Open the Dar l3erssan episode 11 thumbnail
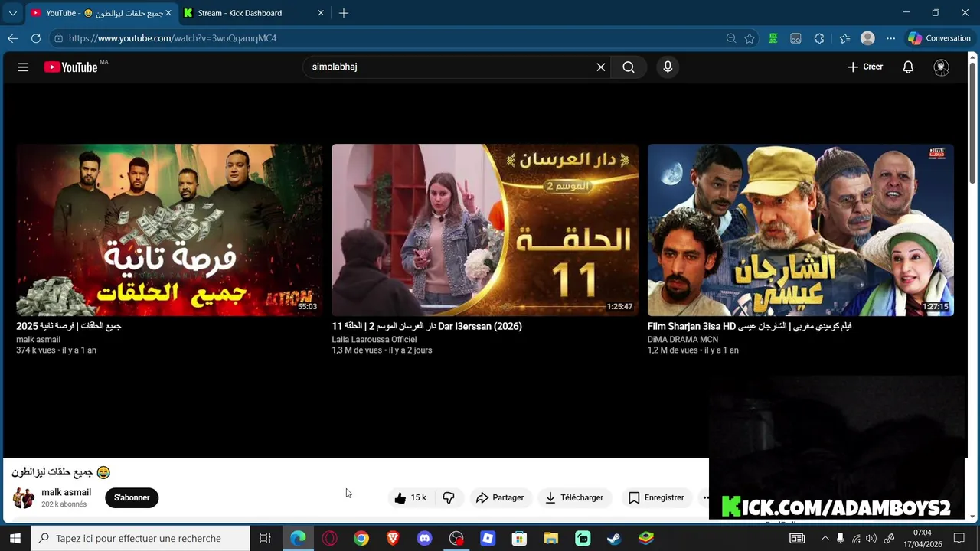Viewport: 980px width, 551px height. coord(485,230)
